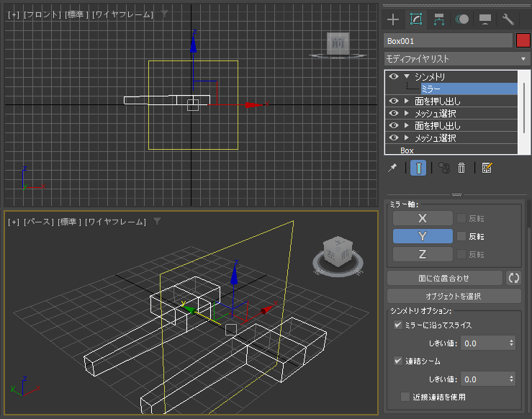The width and height of the screenshot is (532, 419).
Task: Click the Remove Modifier trash icon
Action: coord(461,168)
